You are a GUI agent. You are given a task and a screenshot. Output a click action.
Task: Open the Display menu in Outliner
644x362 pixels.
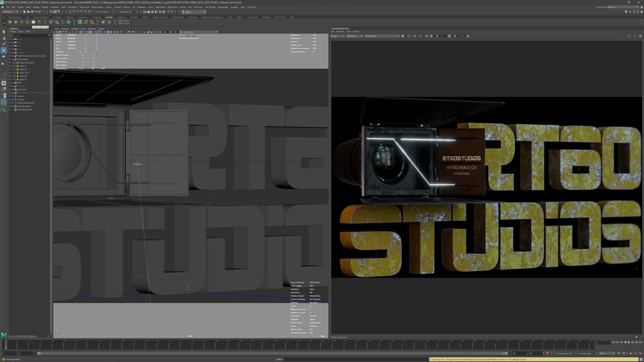coord(12,32)
